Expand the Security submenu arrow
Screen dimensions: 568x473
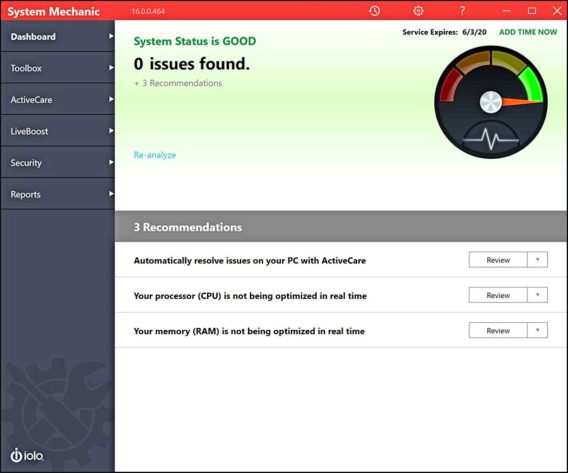(111, 162)
